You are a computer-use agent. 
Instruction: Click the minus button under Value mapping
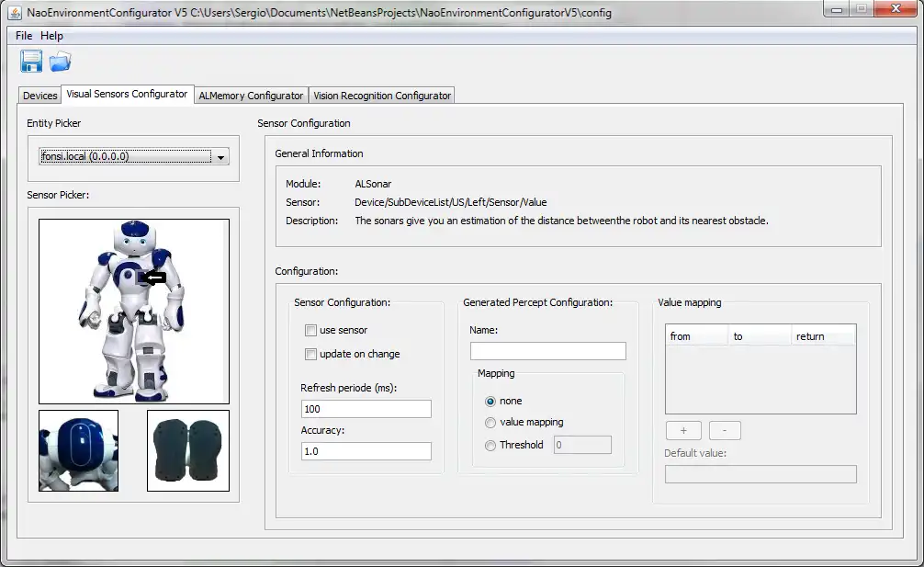725,431
